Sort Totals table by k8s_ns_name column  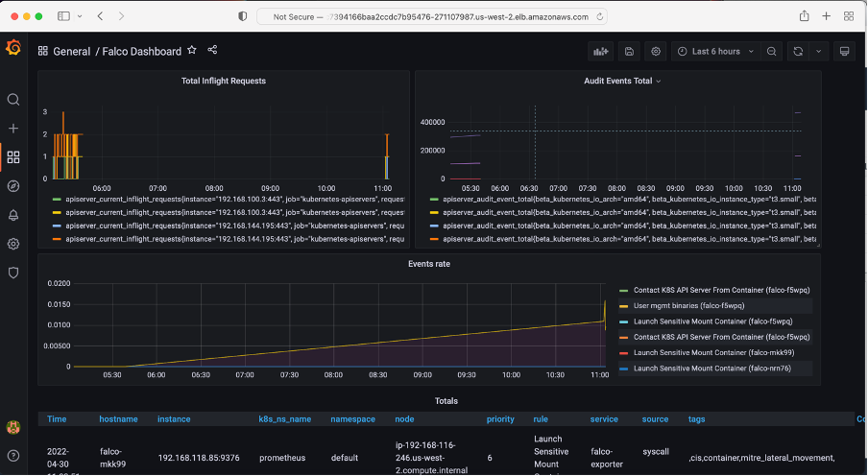285,419
